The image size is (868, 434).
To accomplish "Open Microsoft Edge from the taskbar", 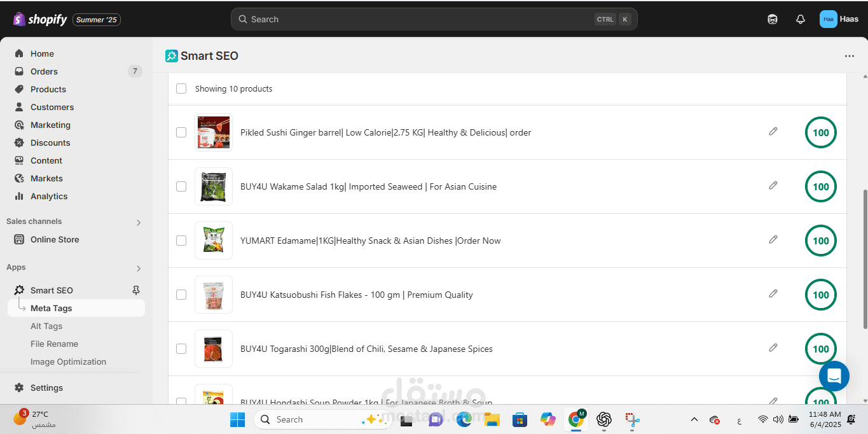I will (464, 419).
